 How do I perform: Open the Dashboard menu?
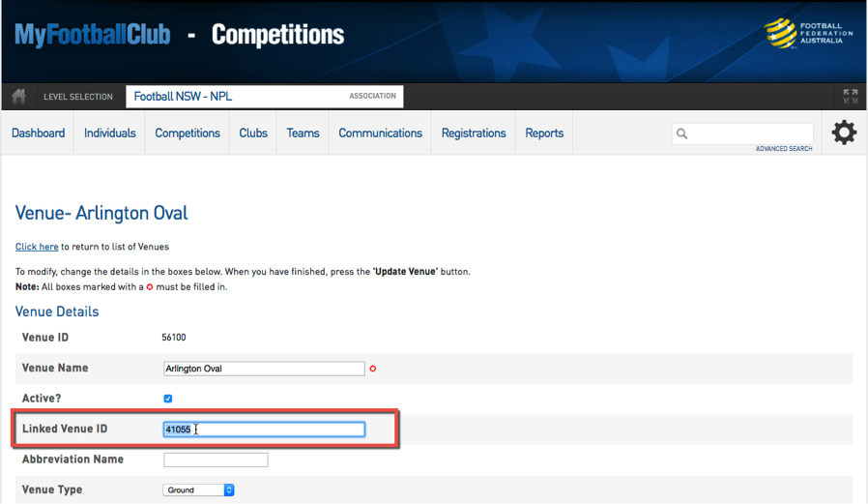click(39, 133)
